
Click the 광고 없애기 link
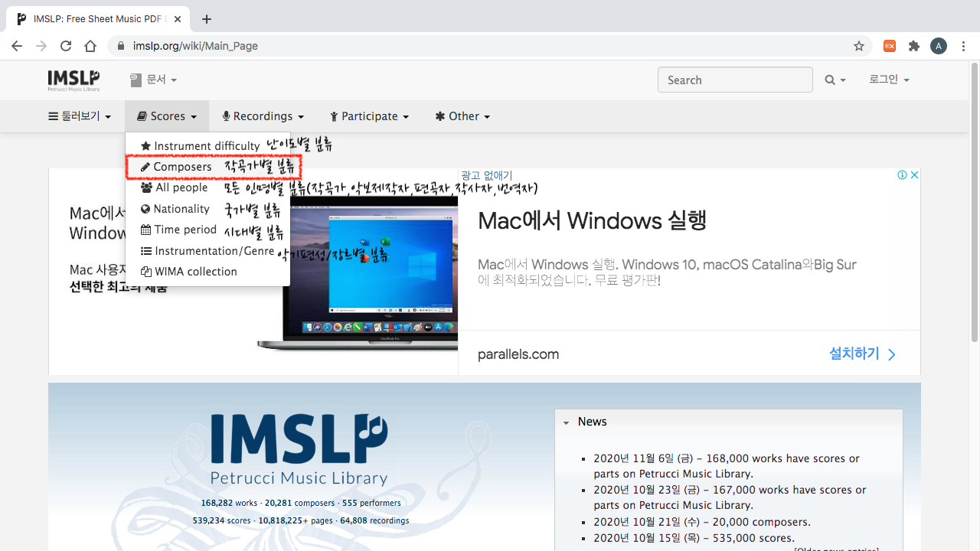(487, 175)
